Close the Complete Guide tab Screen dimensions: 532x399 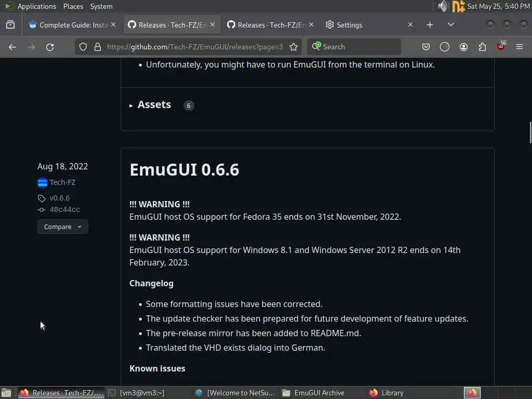click(113, 25)
